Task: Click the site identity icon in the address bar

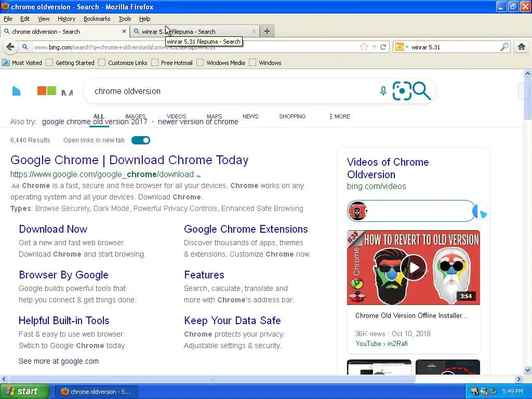Action: 25,47
